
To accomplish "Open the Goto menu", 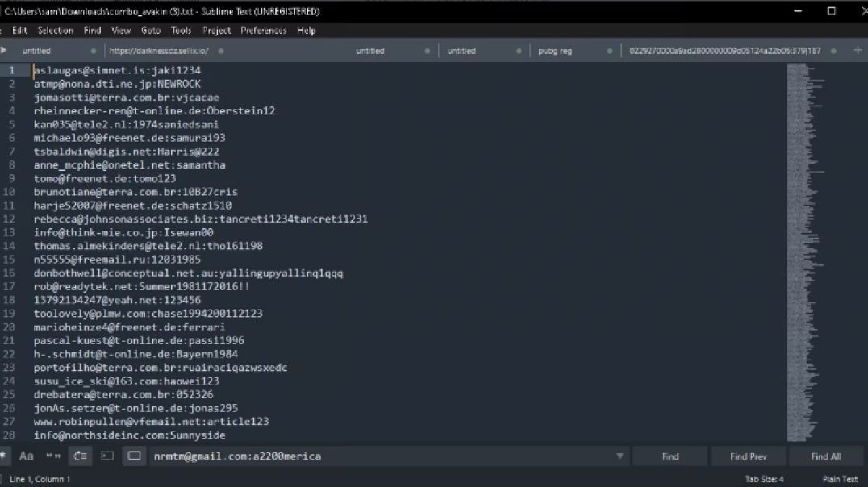I will 151,31.
